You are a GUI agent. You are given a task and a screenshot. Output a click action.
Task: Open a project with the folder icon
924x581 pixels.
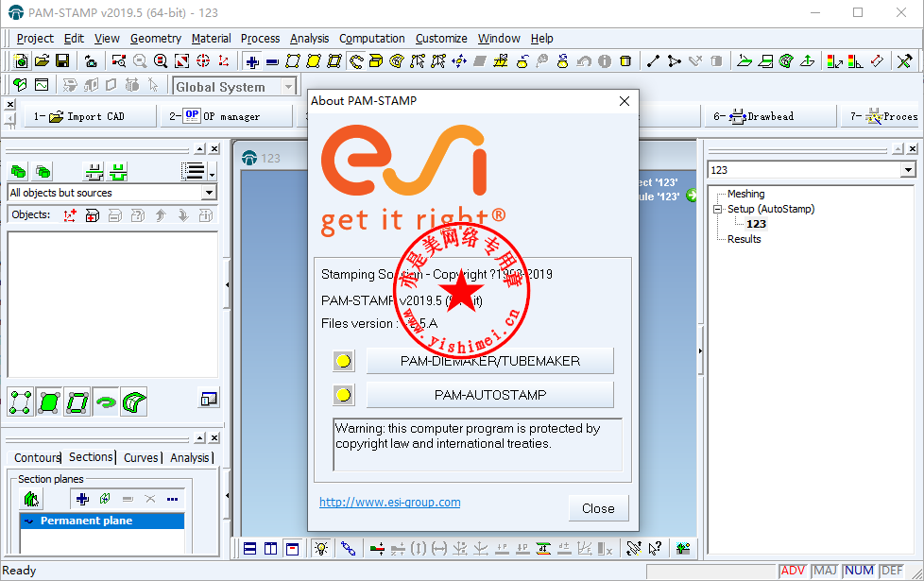pos(42,60)
